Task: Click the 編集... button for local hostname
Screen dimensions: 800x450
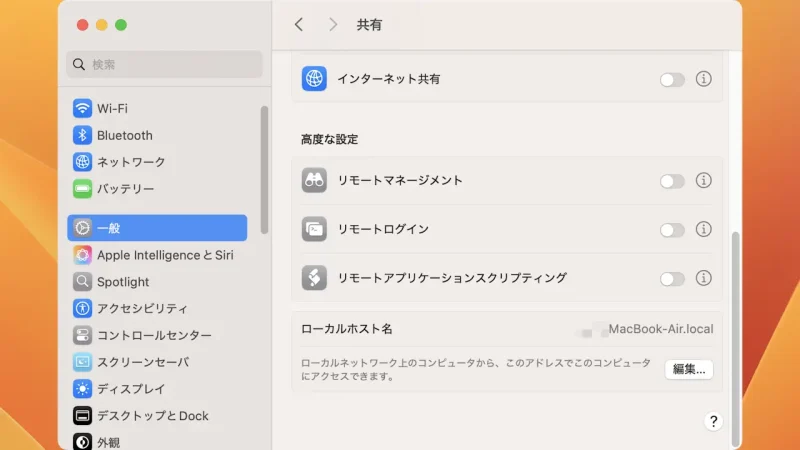Action: [x=689, y=369]
